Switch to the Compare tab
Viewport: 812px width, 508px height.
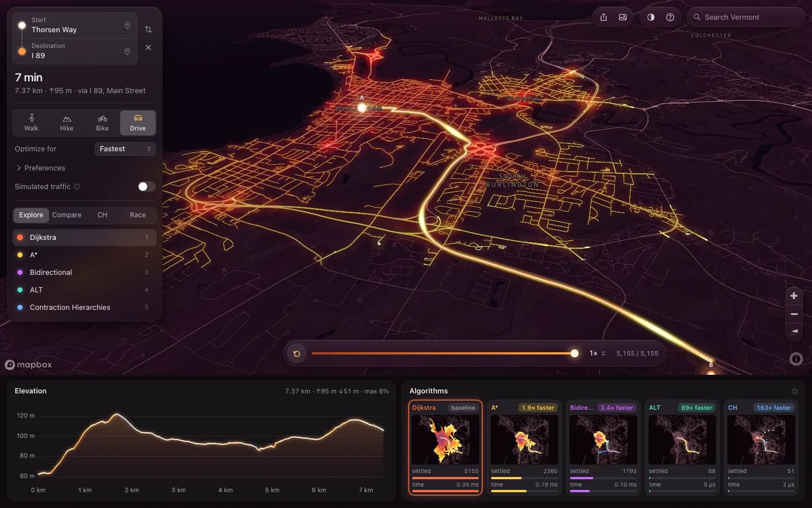67,215
